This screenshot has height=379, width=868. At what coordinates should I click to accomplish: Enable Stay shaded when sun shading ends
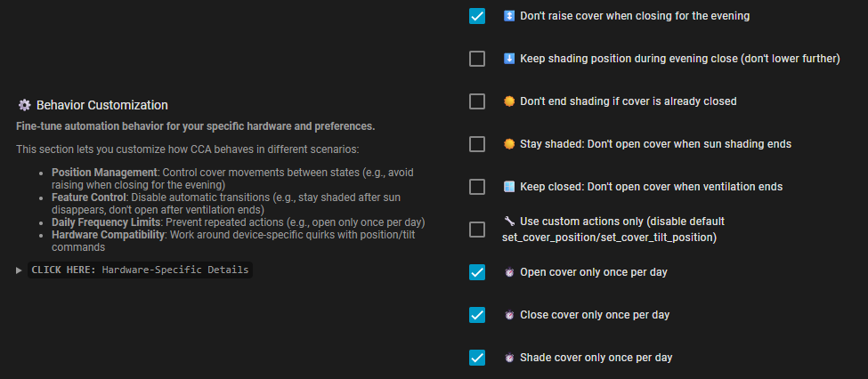[477, 144]
